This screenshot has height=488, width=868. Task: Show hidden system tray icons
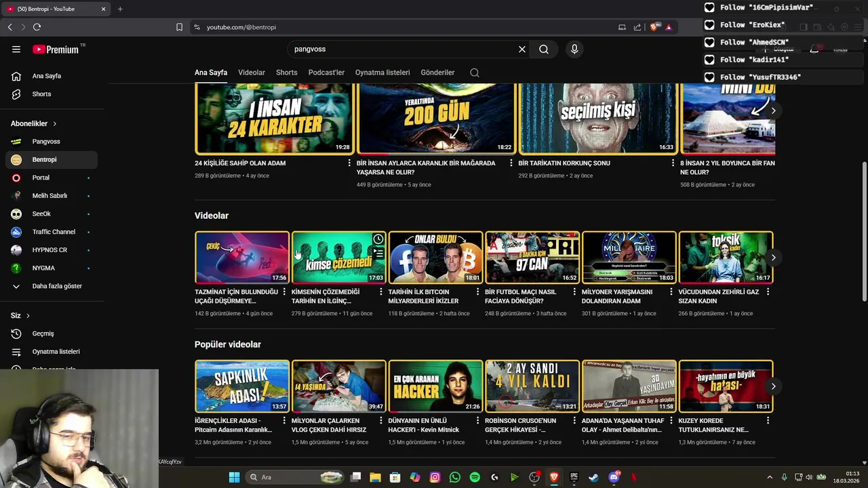[x=769, y=477]
